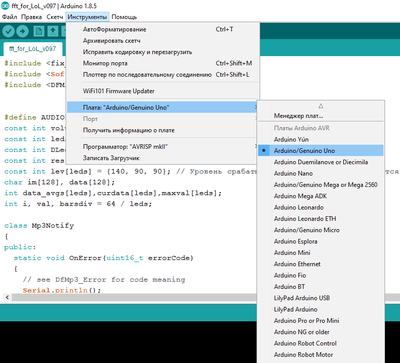
Task: Select the Arduino Fio board
Action: [321, 275]
